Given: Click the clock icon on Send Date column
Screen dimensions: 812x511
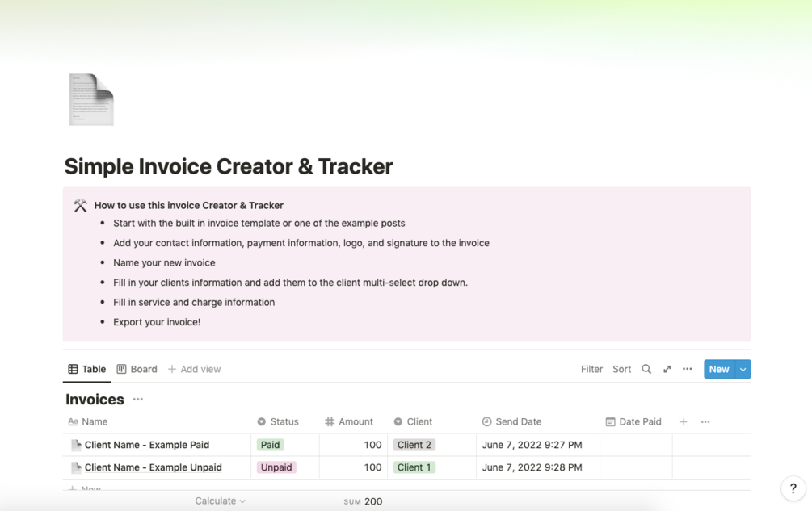Looking at the screenshot, I should [486, 421].
